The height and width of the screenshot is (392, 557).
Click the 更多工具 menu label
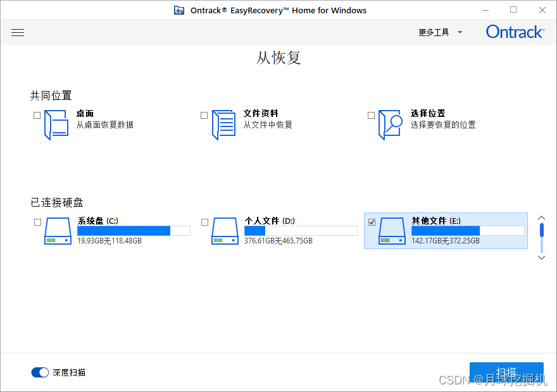click(x=434, y=32)
